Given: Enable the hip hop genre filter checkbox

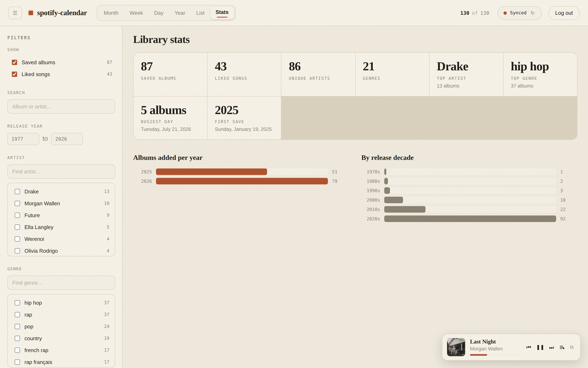Looking at the screenshot, I should (17, 303).
